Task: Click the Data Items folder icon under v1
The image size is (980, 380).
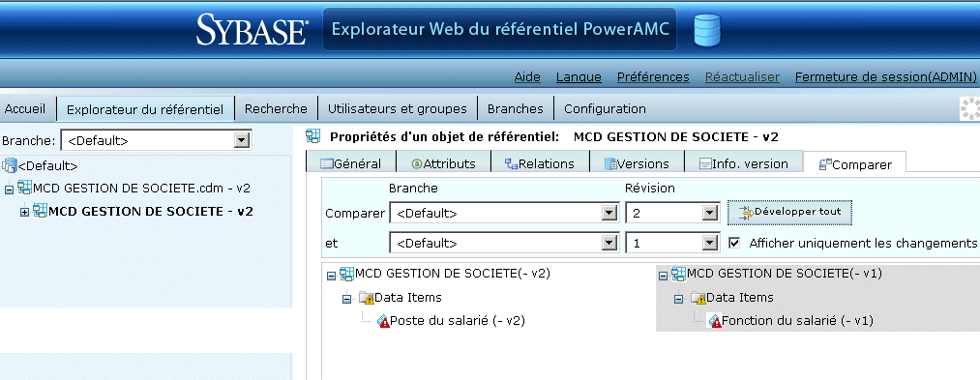Action: [698, 298]
